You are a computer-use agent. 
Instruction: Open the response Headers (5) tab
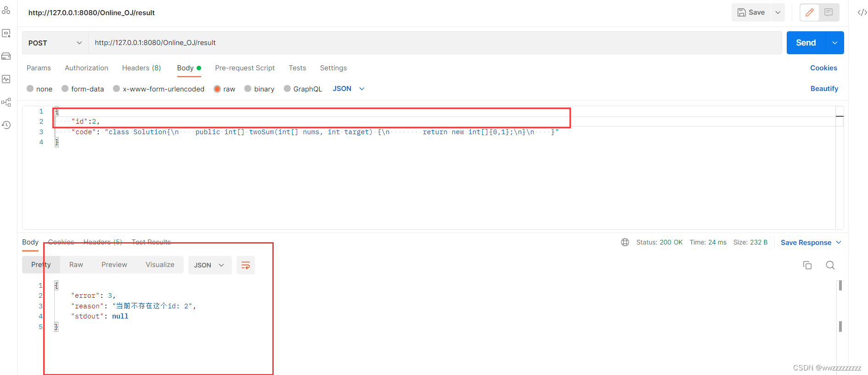pyautogui.click(x=103, y=242)
